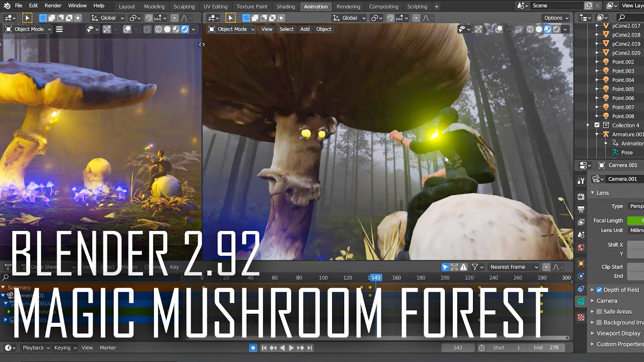Open the Playback dropdown in timeline
The width and height of the screenshot is (644, 362).
tap(36, 347)
